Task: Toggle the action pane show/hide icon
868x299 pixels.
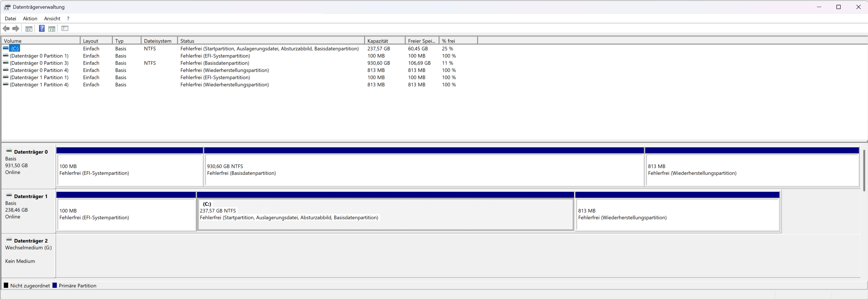Action: [x=52, y=29]
